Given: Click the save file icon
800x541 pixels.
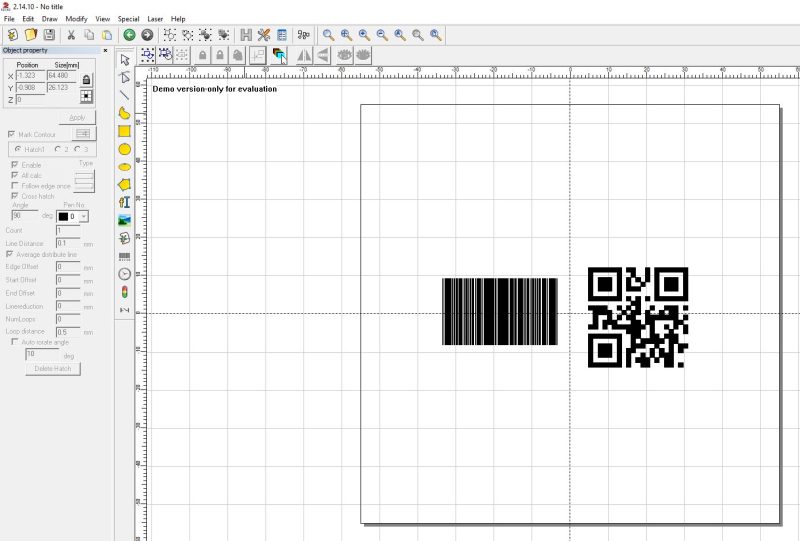Looking at the screenshot, I should pyautogui.click(x=49, y=35).
